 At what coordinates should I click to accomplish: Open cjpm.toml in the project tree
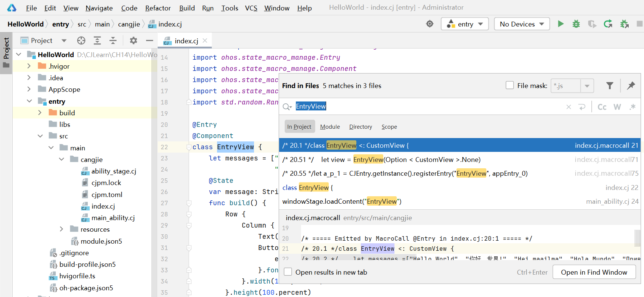(107, 194)
